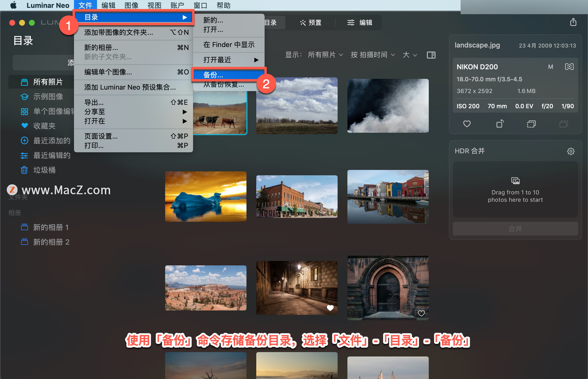Choose 在 Finder 中显示

[x=229, y=45]
